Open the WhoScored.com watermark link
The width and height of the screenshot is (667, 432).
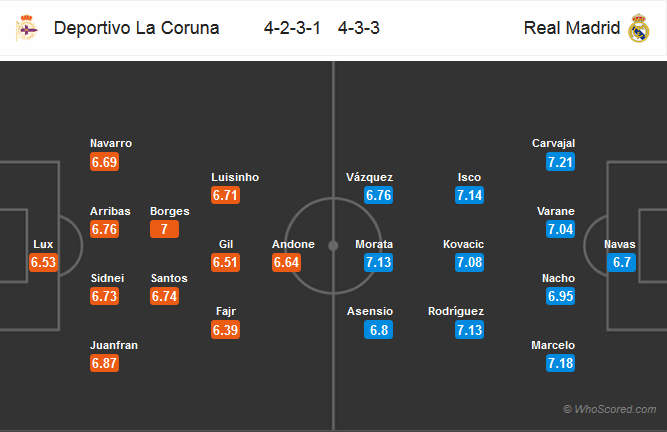click(610, 408)
